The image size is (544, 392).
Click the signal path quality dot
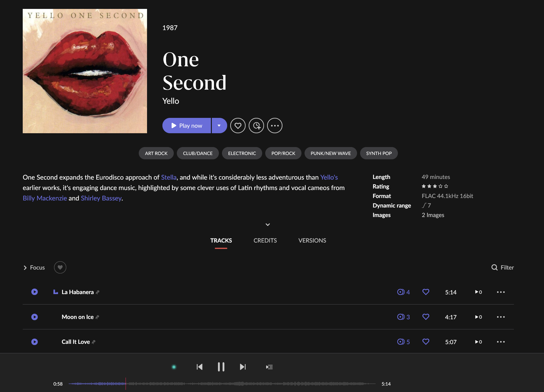(174, 367)
